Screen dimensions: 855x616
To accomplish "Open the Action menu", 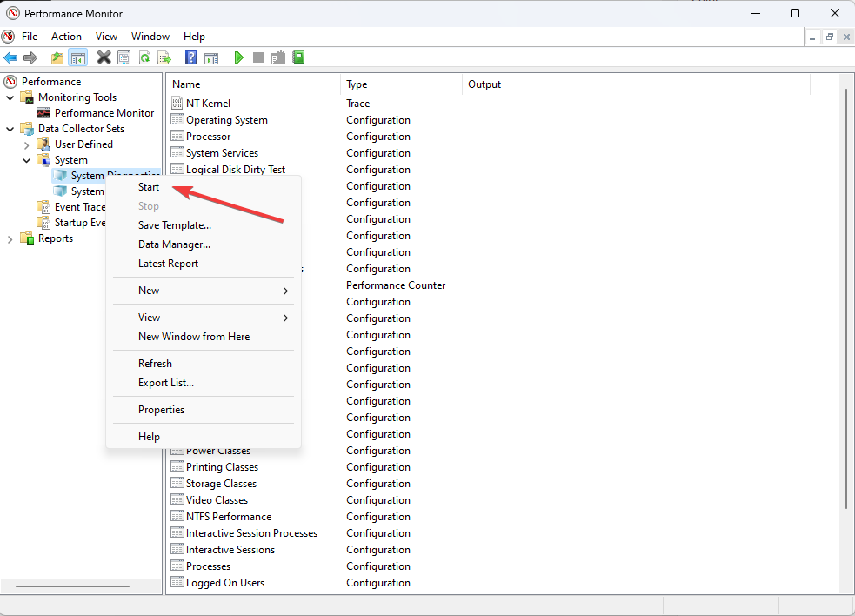I will 66,37.
